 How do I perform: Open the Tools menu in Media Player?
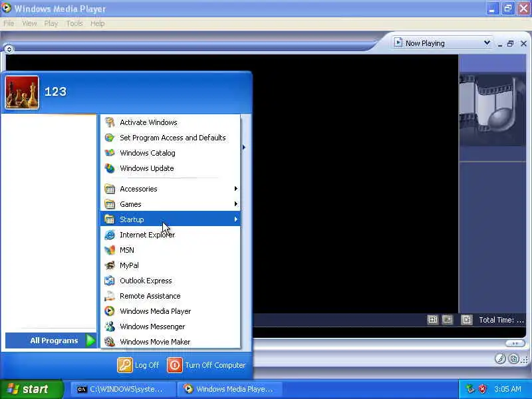pos(74,23)
